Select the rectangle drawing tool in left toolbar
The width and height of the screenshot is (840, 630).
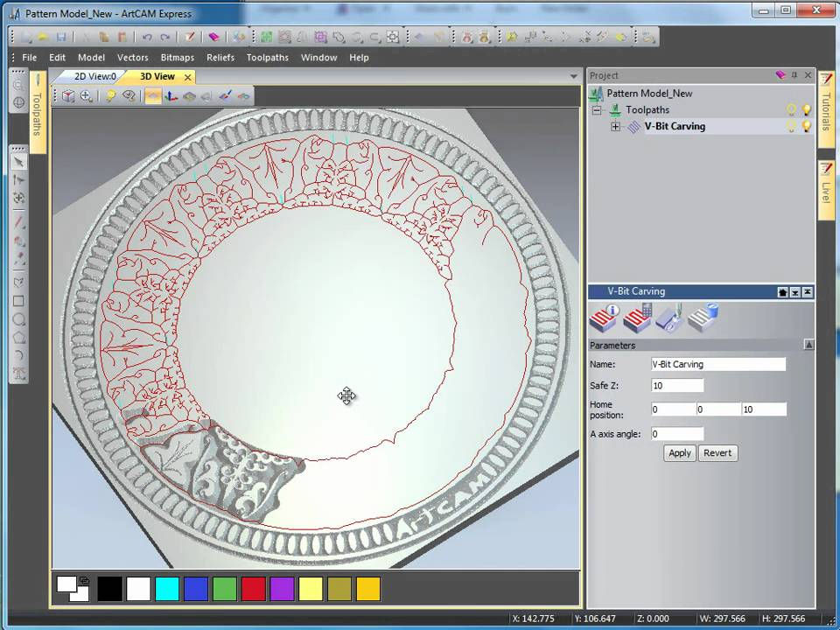point(18,302)
